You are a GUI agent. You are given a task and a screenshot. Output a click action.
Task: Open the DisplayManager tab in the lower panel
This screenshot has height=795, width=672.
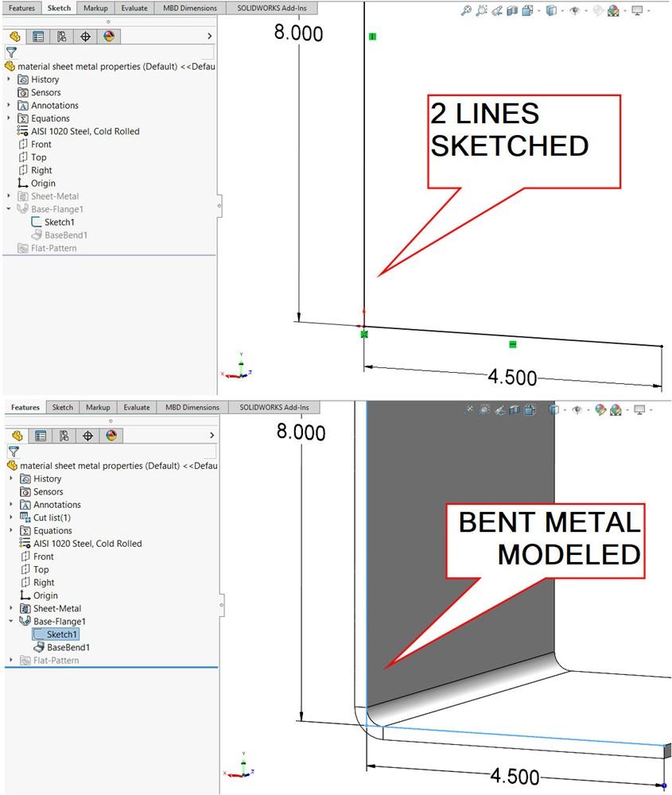coord(111,436)
